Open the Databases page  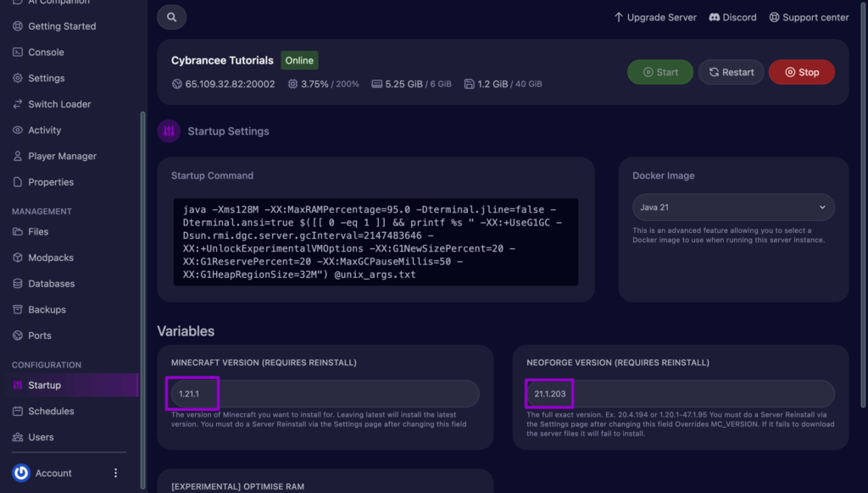click(52, 283)
